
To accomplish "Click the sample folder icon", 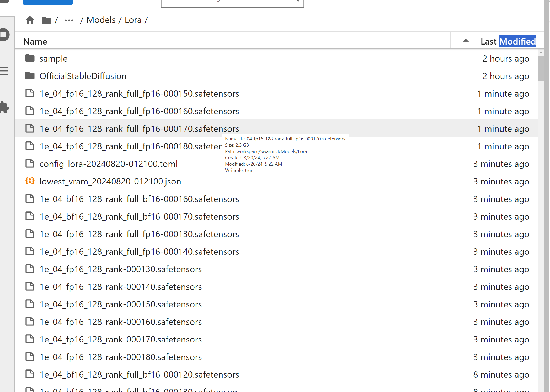I will [x=30, y=58].
